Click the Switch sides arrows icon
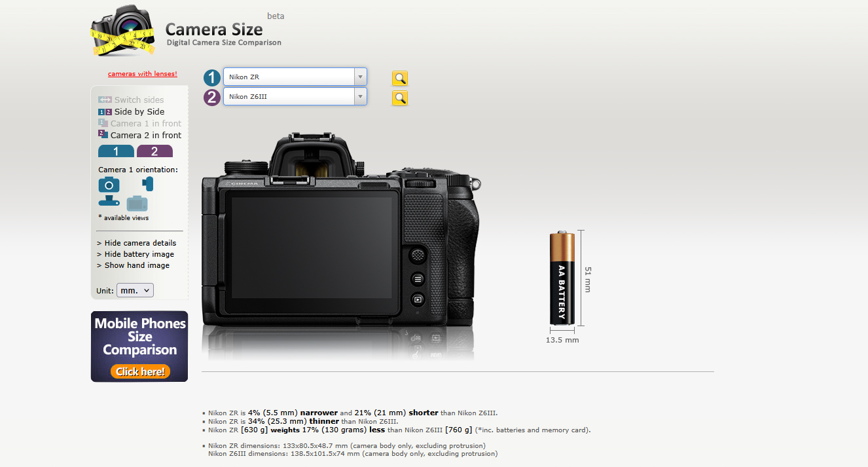 click(105, 100)
